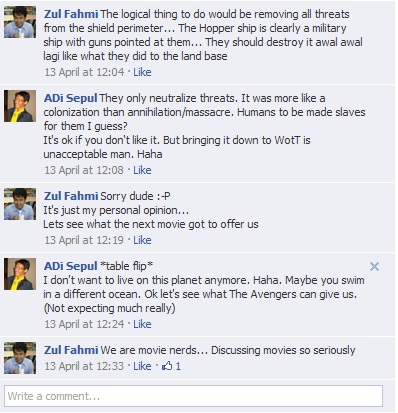Click Zul Fahmi's avatar on the first comment
This screenshot has height=413, width=398.
point(20,22)
